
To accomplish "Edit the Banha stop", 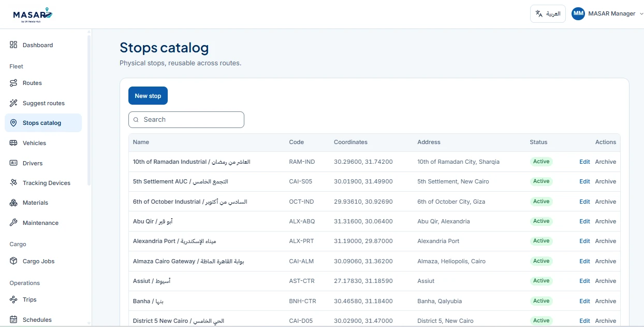I will [x=584, y=301].
